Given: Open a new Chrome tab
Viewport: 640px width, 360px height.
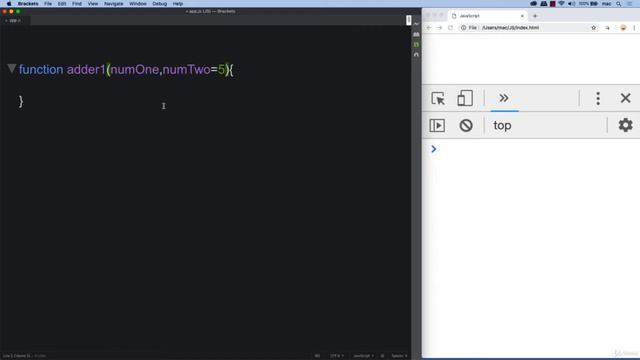Looking at the screenshot, I should 535,16.
